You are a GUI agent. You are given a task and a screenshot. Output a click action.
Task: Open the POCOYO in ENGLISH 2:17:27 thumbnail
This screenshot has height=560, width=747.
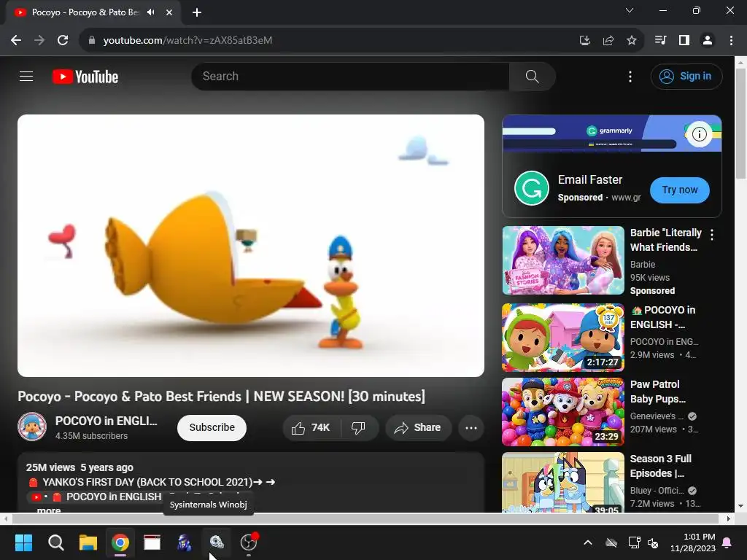click(563, 338)
